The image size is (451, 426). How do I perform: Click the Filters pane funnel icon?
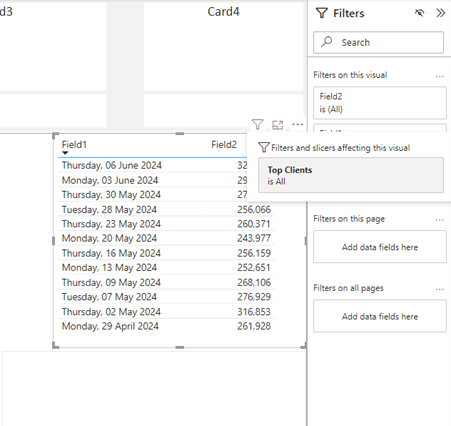(322, 13)
